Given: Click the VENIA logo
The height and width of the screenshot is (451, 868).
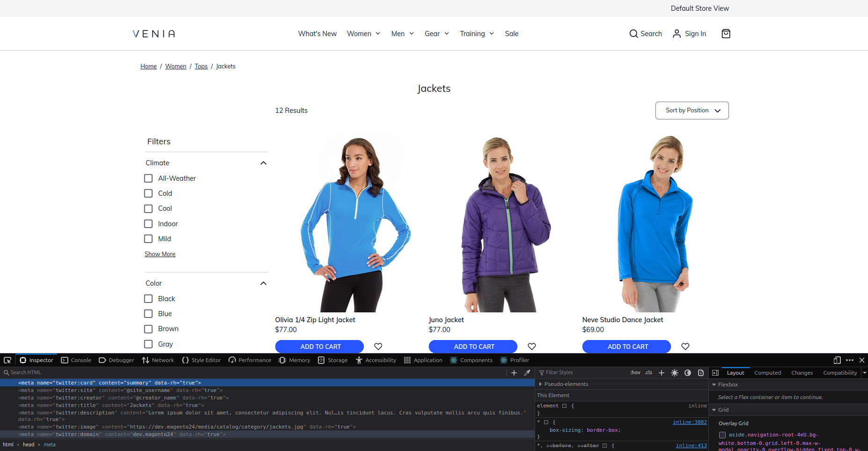Looking at the screenshot, I should pos(154,34).
